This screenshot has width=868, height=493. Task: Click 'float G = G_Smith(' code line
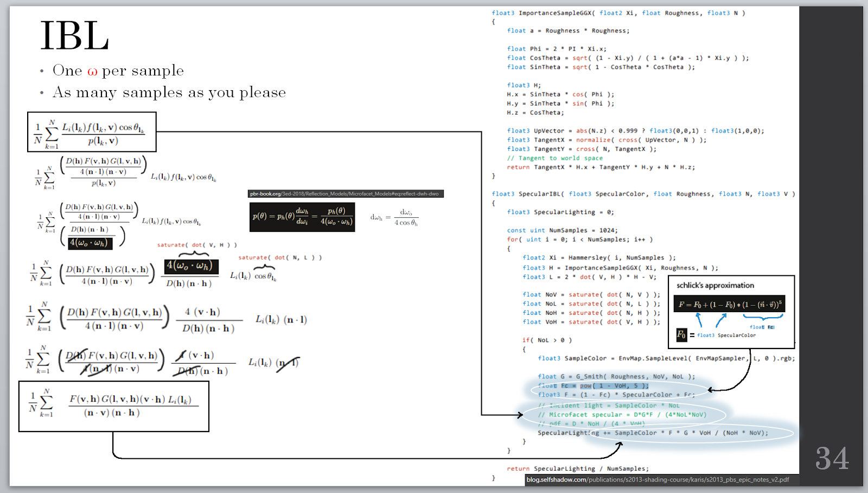pyautogui.click(x=616, y=377)
